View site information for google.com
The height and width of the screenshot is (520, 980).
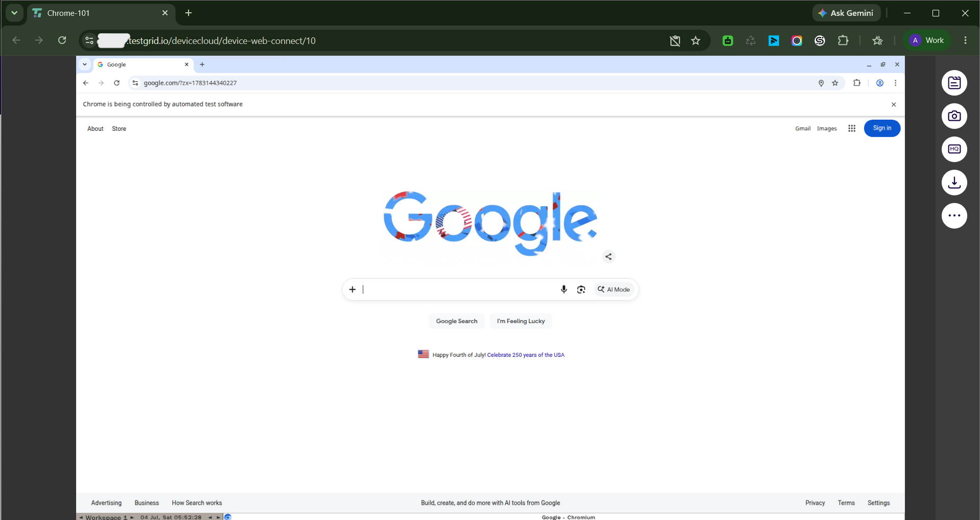tap(135, 83)
